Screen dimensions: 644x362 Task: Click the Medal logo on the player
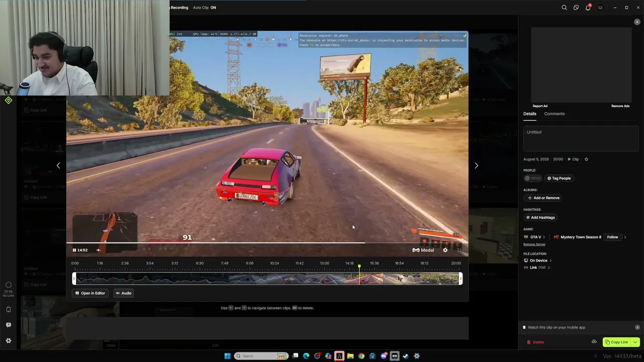tap(423, 250)
